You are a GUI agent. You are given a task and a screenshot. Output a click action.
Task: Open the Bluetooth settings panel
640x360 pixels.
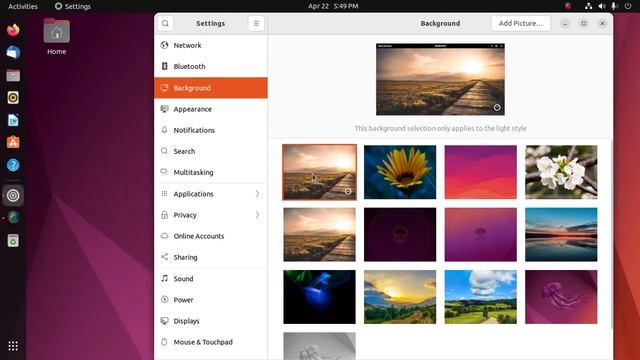click(x=211, y=67)
